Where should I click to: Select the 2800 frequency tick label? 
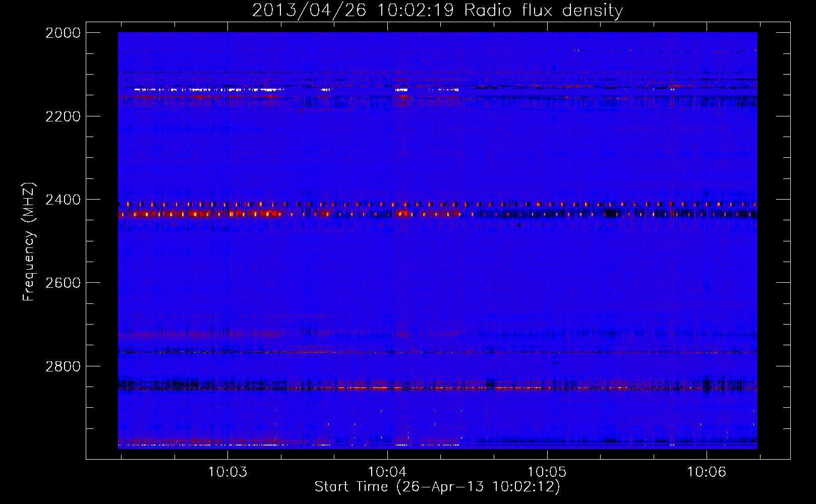(x=63, y=366)
